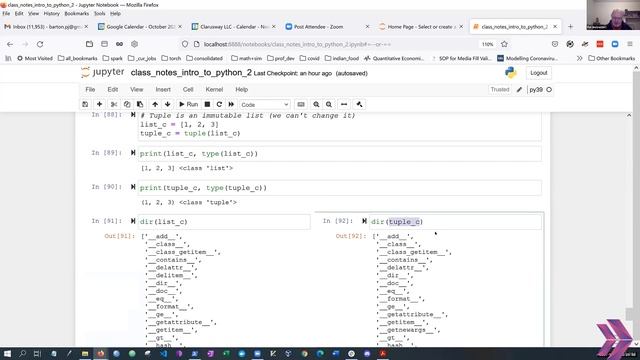The width and height of the screenshot is (640, 360).
Task: Go back with the browser back arrow
Action: (10, 44)
